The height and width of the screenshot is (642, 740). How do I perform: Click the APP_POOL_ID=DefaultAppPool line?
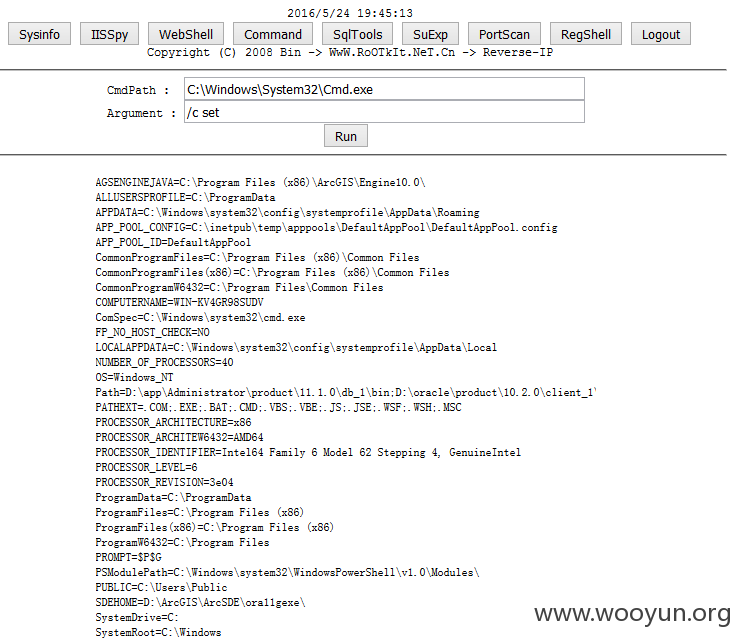tap(173, 243)
